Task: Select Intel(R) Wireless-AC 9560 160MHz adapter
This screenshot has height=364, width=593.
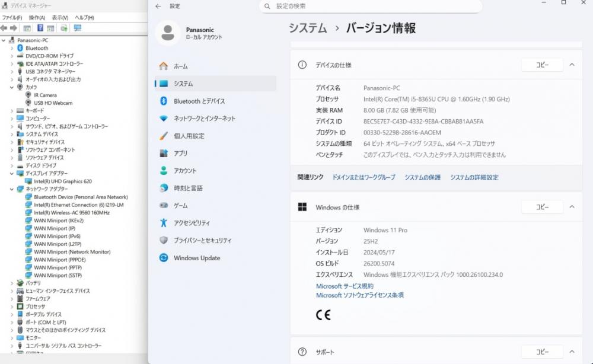Action: tap(72, 212)
